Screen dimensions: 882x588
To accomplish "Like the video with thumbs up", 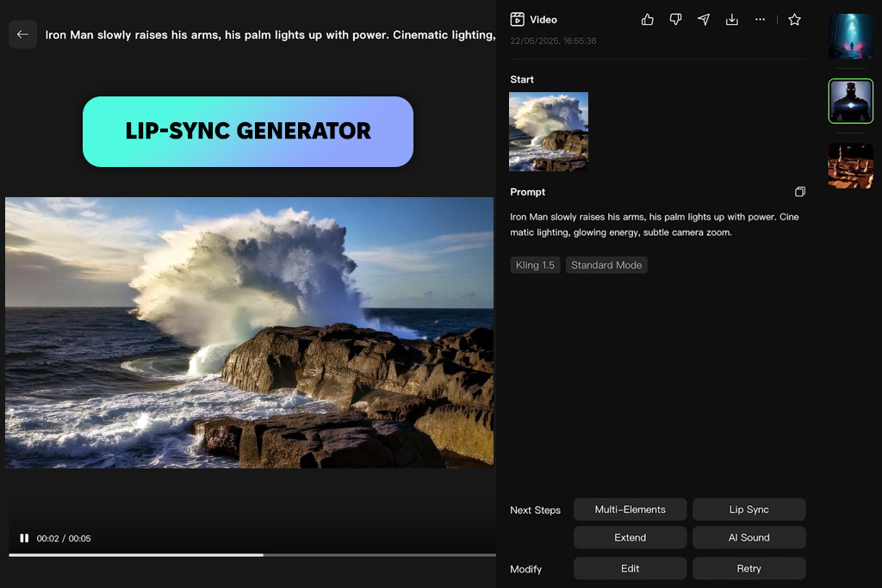I will [x=648, y=20].
